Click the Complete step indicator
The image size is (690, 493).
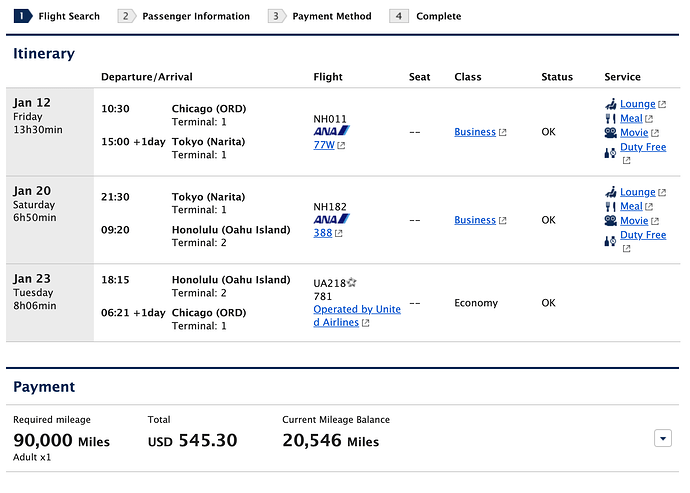tap(426, 16)
